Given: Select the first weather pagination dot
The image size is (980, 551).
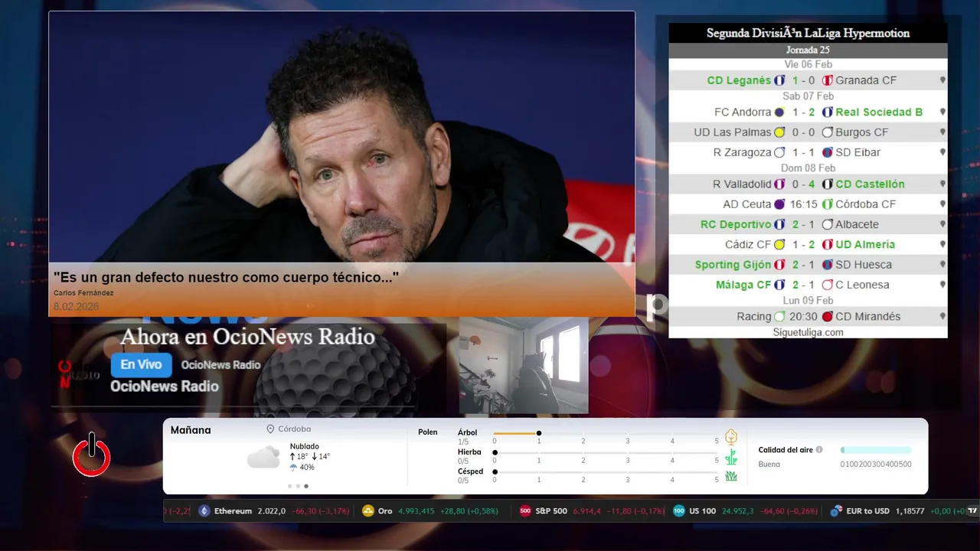Looking at the screenshot, I should coord(289,486).
